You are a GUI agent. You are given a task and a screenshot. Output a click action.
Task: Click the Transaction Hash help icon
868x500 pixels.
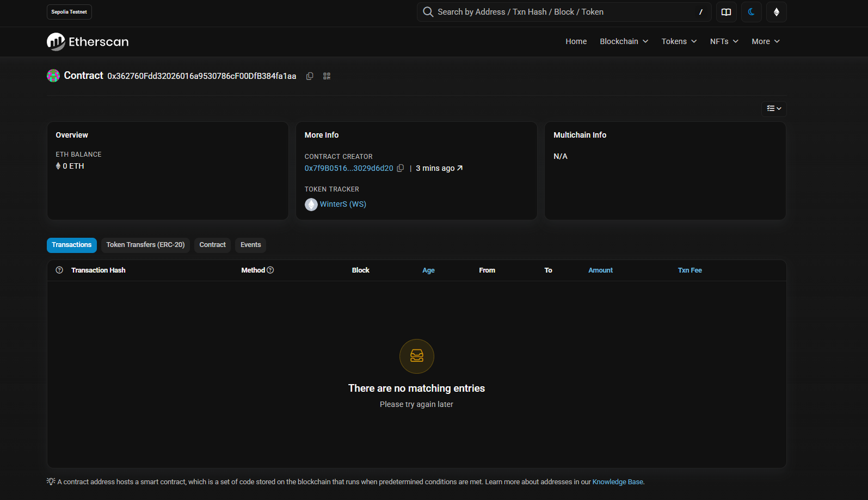[59, 270]
